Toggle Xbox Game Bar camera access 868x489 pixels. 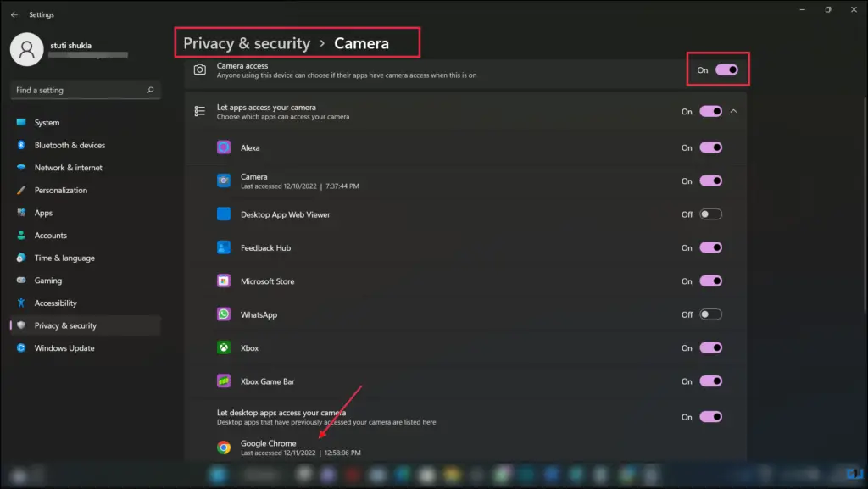click(x=711, y=381)
